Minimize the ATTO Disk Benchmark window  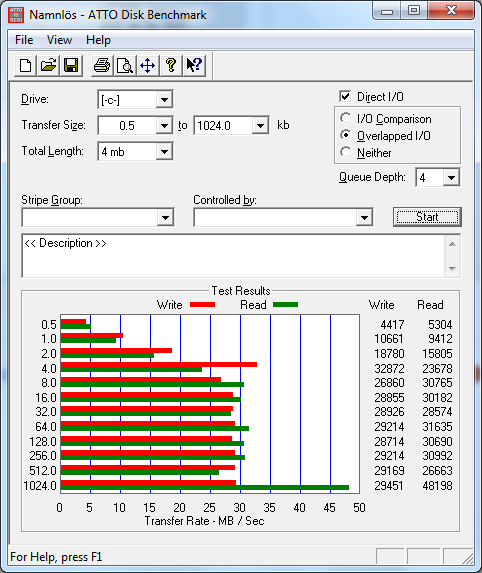tap(387, 11)
